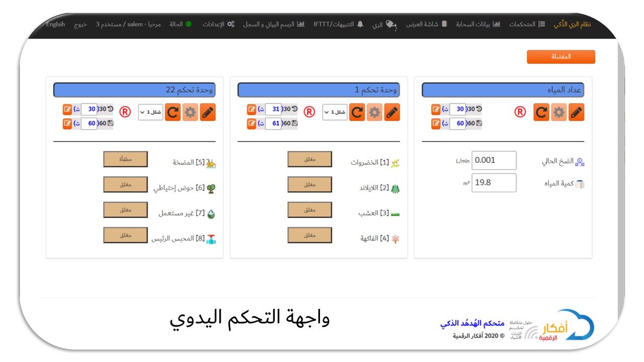Image resolution: width=644 pixels, height=362 pixels.
Task: Click the pencil edit icon in عداد المياه panel
Action: pyautogui.click(x=576, y=113)
